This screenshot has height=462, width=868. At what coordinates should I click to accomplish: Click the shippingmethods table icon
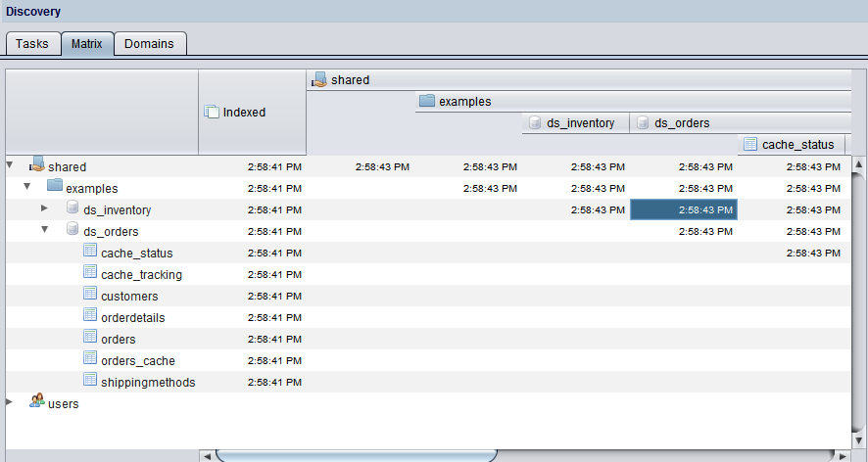(90, 380)
